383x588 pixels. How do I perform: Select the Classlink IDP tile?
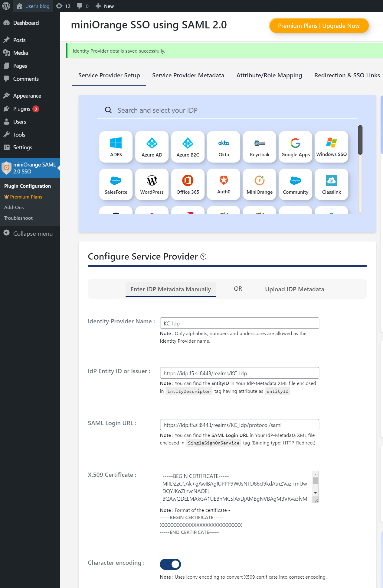[x=332, y=184]
